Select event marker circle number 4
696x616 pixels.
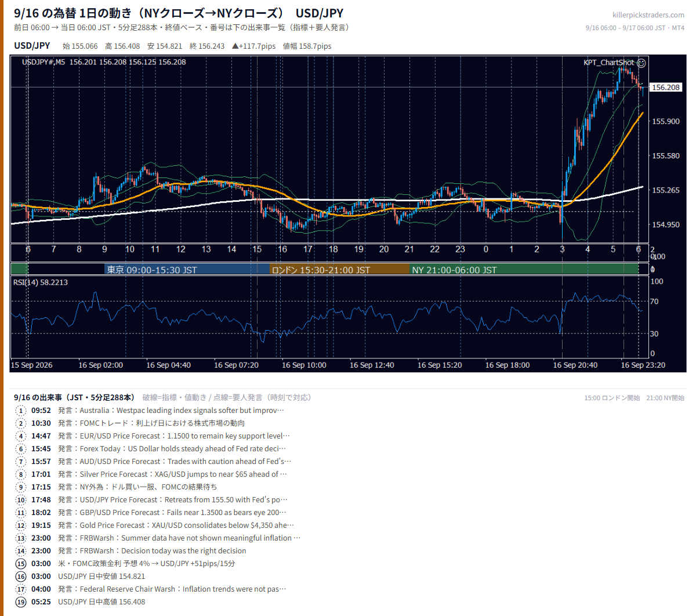[x=21, y=436]
